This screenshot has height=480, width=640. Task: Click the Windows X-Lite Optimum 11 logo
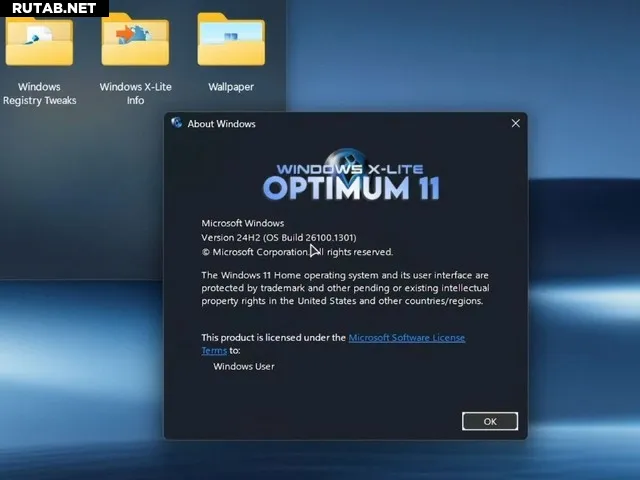coord(351,177)
